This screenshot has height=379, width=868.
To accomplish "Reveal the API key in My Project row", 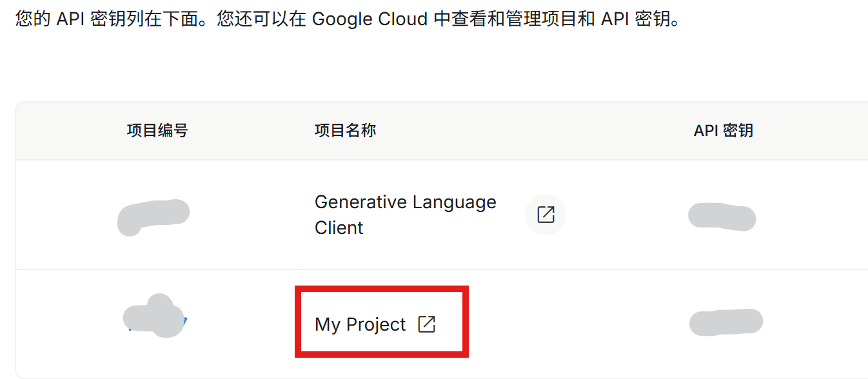I will tap(726, 322).
